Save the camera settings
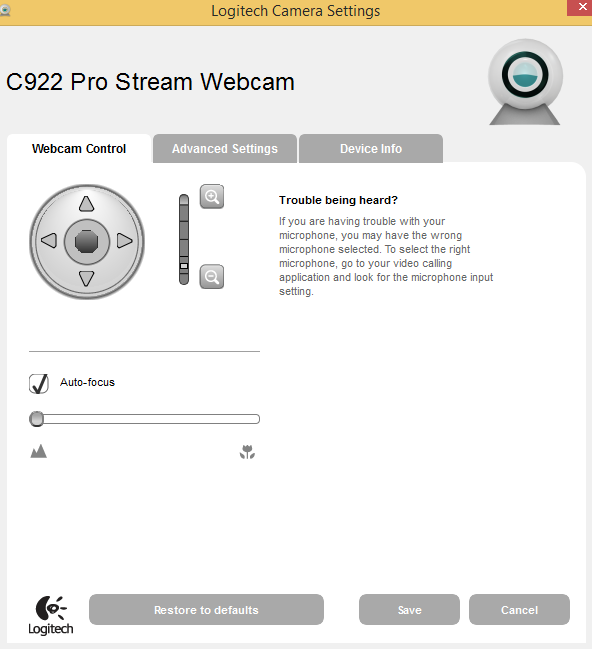Screen dimensions: 592x649 pos(409,610)
